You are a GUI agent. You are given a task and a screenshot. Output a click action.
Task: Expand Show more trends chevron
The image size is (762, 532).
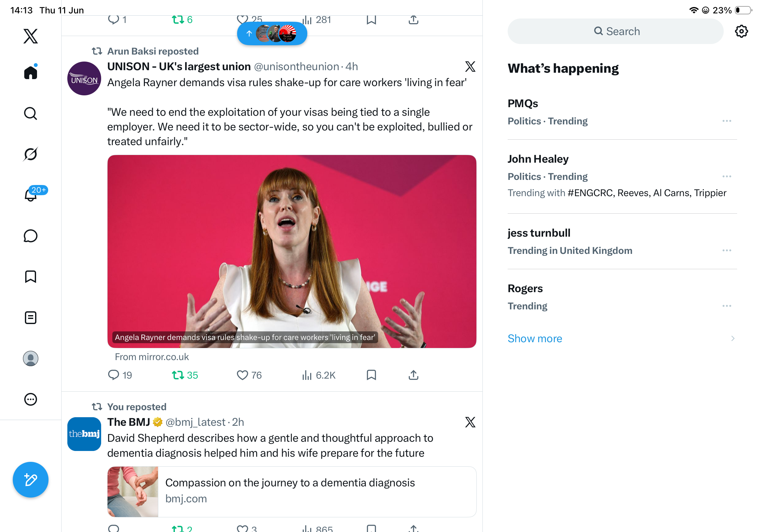coord(733,338)
